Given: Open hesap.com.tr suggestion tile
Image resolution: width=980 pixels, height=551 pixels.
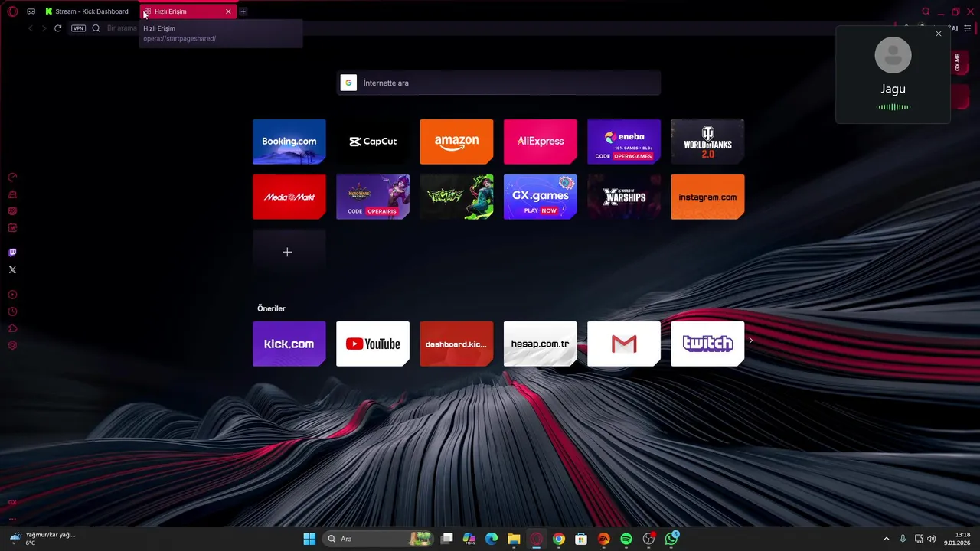Looking at the screenshot, I should [x=541, y=344].
